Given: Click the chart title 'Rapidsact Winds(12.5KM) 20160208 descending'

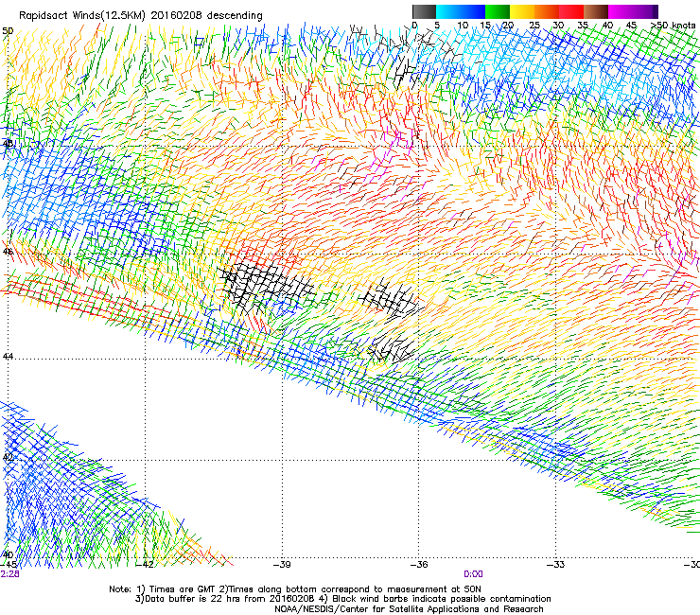Looking at the screenshot, I should 141,15.
